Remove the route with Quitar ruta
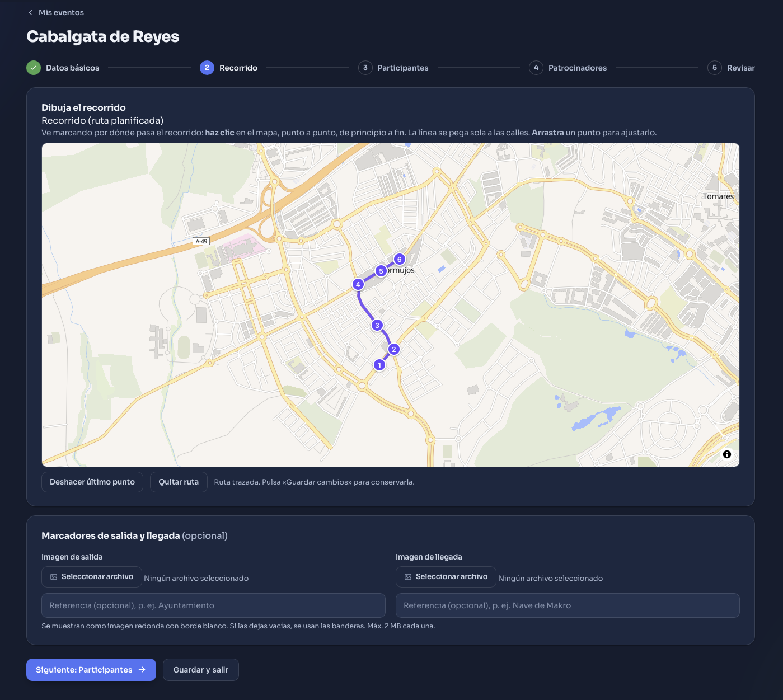Screen dimensions: 783x700 coord(179,482)
